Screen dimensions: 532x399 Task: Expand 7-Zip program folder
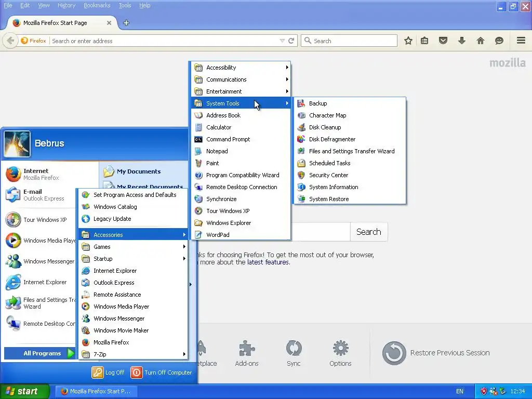pyautogui.click(x=134, y=354)
